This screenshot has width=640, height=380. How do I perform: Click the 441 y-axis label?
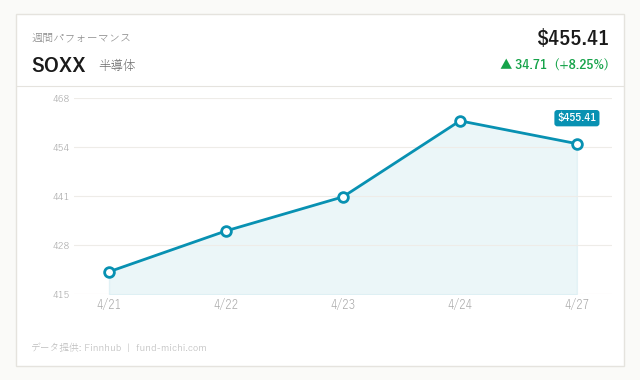pos(61,197)
